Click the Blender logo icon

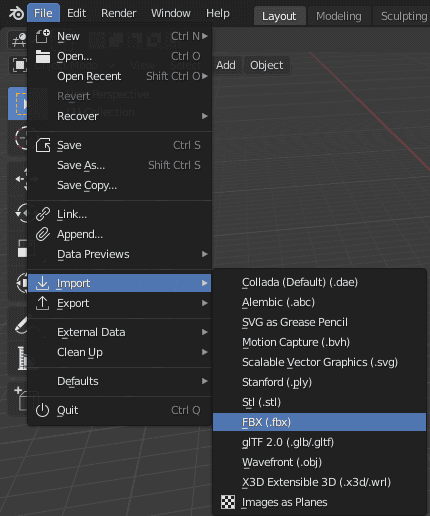tap(16, 14)
